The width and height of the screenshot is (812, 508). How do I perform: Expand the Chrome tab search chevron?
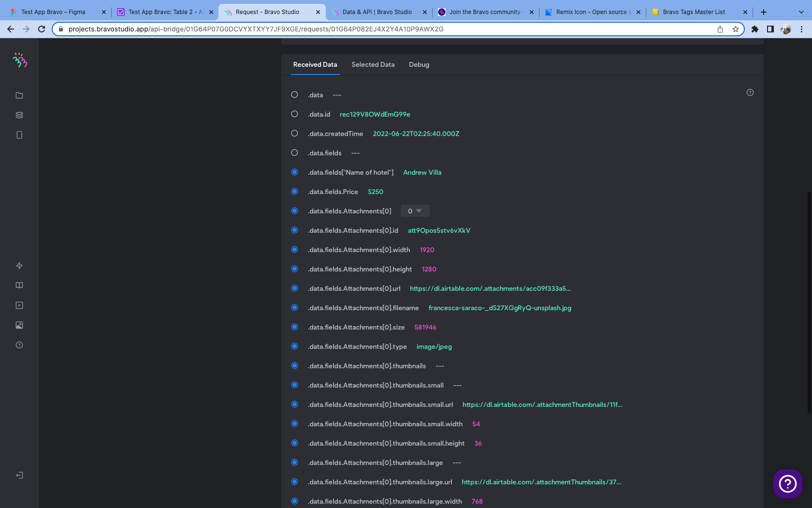(x=801, y=12)
